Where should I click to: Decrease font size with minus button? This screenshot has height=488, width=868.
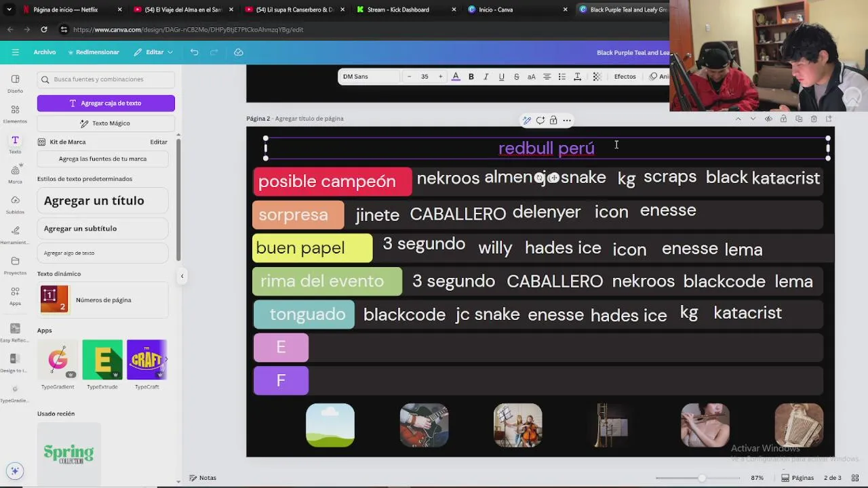point(409,77)
